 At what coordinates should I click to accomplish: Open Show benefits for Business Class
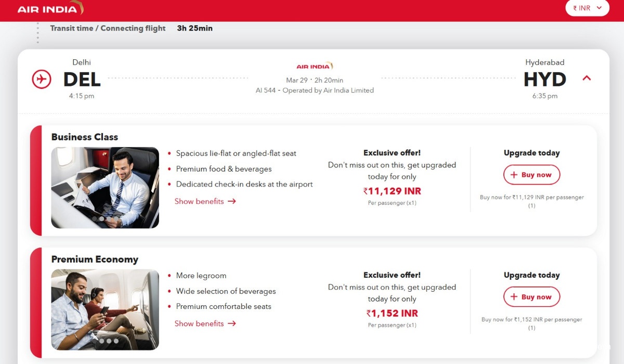point(205,201)
